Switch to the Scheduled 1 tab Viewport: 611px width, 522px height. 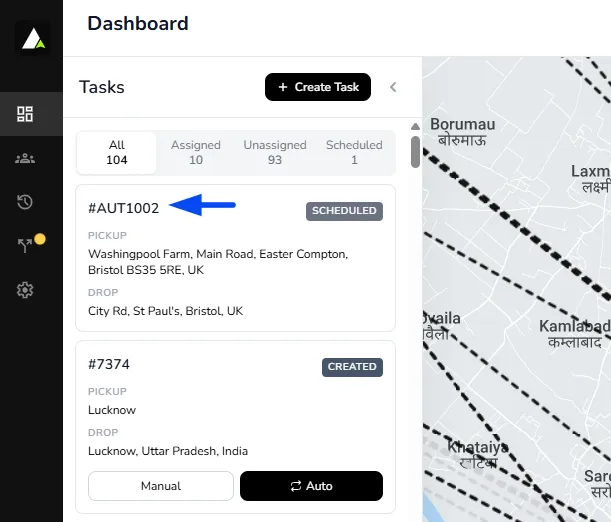354,152
